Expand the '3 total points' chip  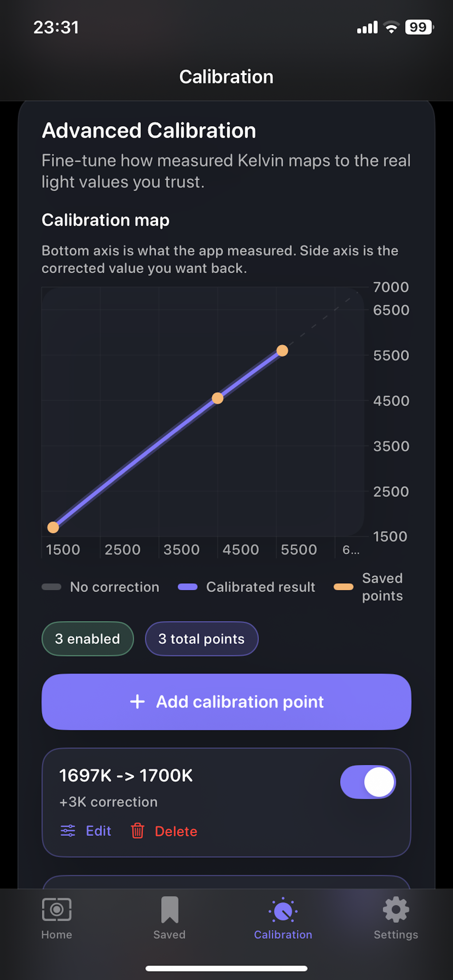[x=201, y=639]
